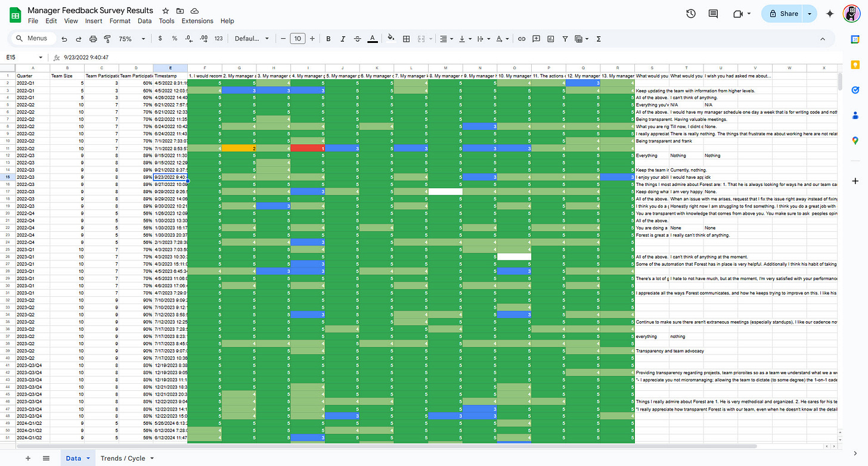Open Contacts in the side panel
868x466 pixels.
(855, 116)
